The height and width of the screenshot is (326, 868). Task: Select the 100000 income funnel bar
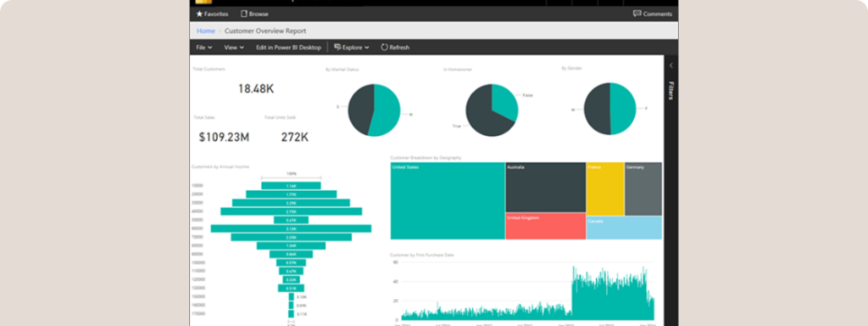pos(292,263)
